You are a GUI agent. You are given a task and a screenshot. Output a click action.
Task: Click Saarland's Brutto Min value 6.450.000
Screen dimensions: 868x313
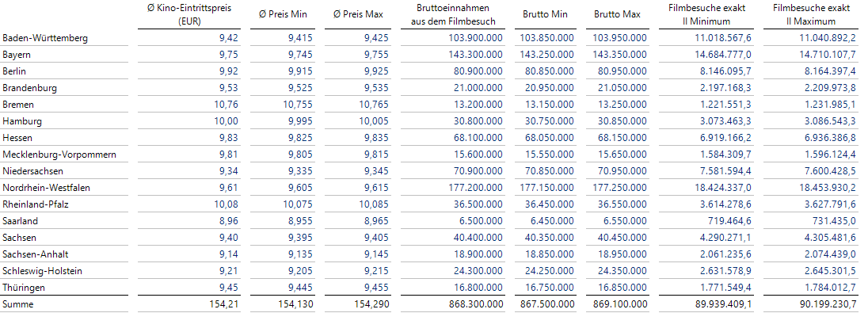click(551, 221)
